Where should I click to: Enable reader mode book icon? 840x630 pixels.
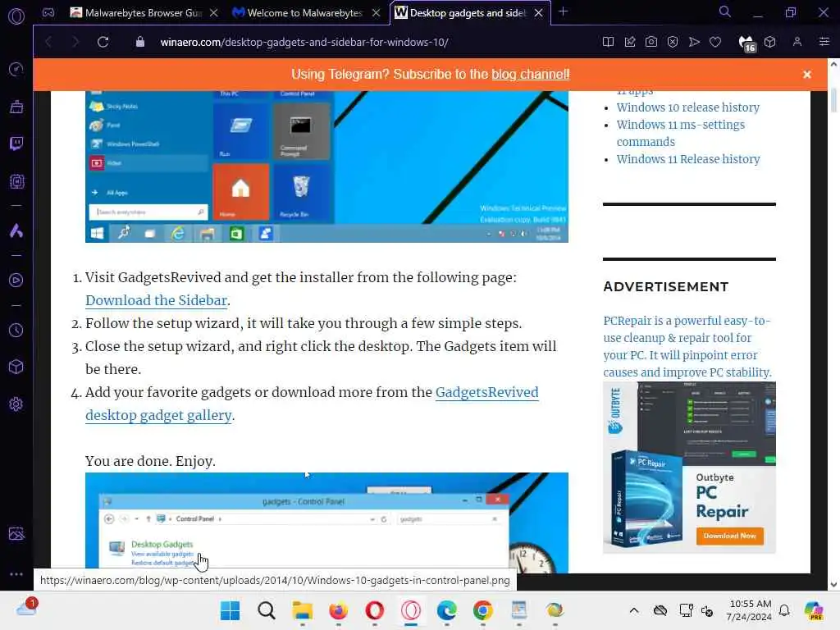point(608,42)
